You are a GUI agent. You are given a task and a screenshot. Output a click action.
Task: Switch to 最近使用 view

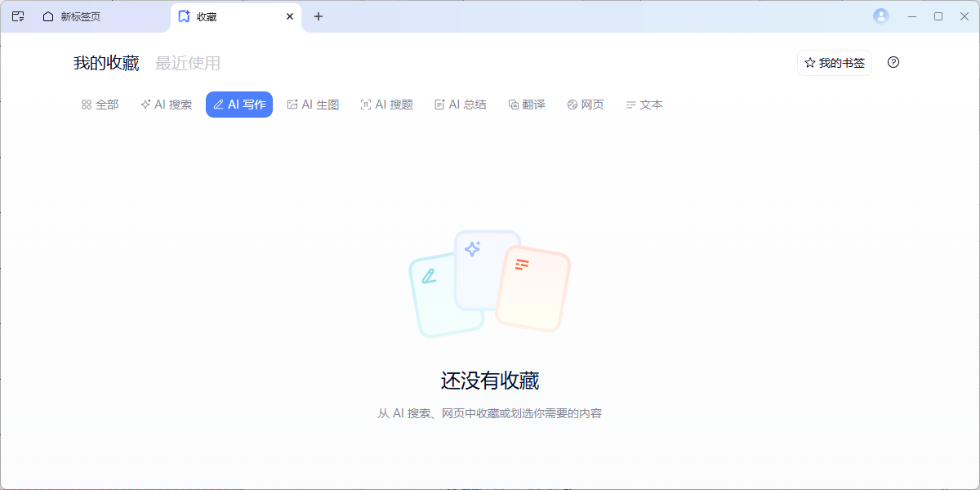coord(188,63)
